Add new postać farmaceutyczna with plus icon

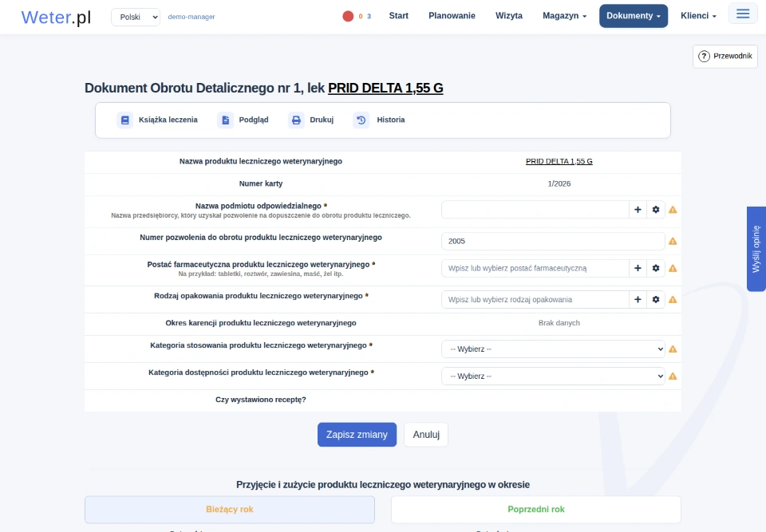[638, 268]
